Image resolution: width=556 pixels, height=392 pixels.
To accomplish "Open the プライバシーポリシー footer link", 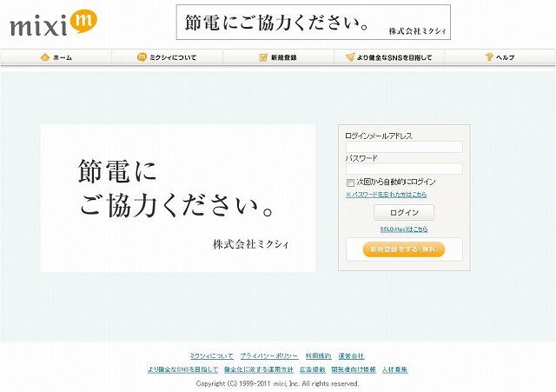I will point(269,355).
